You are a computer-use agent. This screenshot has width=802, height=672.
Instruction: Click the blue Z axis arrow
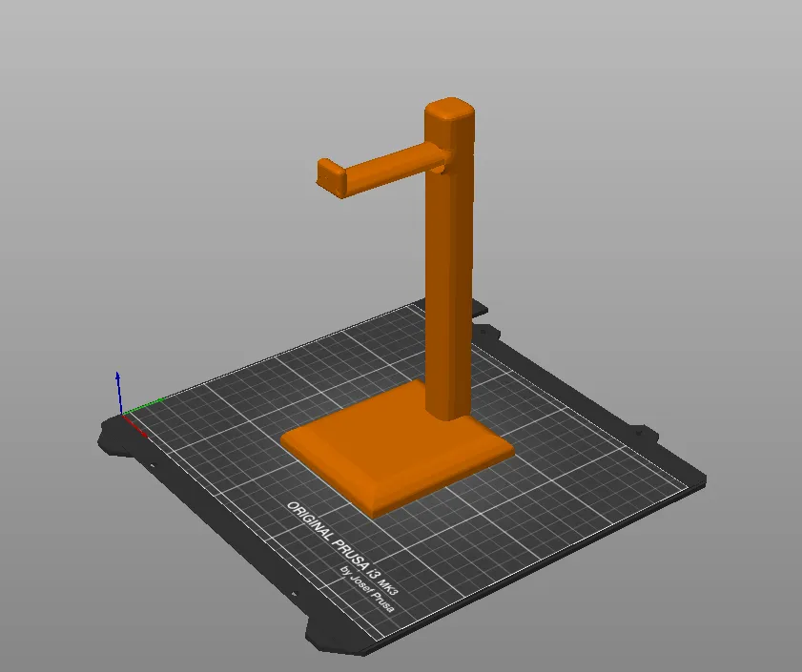[118, 391]
